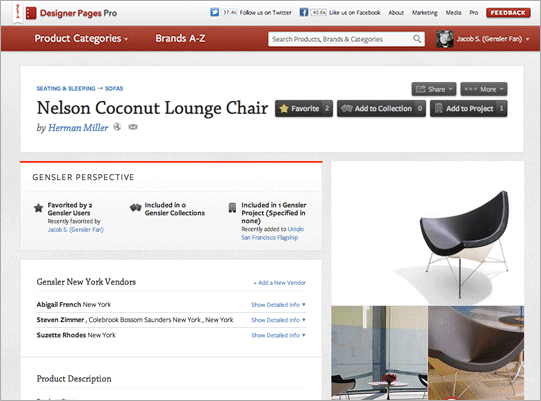Viewport: 541px width, 401px height.
Task: Click Jacob S. profile avatar
Action: coord(445,39)
